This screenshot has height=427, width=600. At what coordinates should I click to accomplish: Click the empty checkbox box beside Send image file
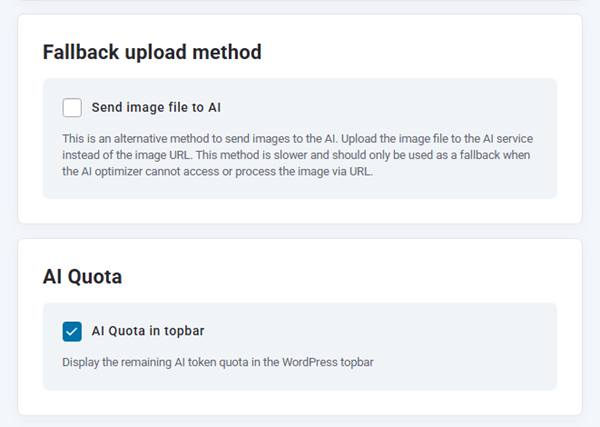[x=72, y=107]
